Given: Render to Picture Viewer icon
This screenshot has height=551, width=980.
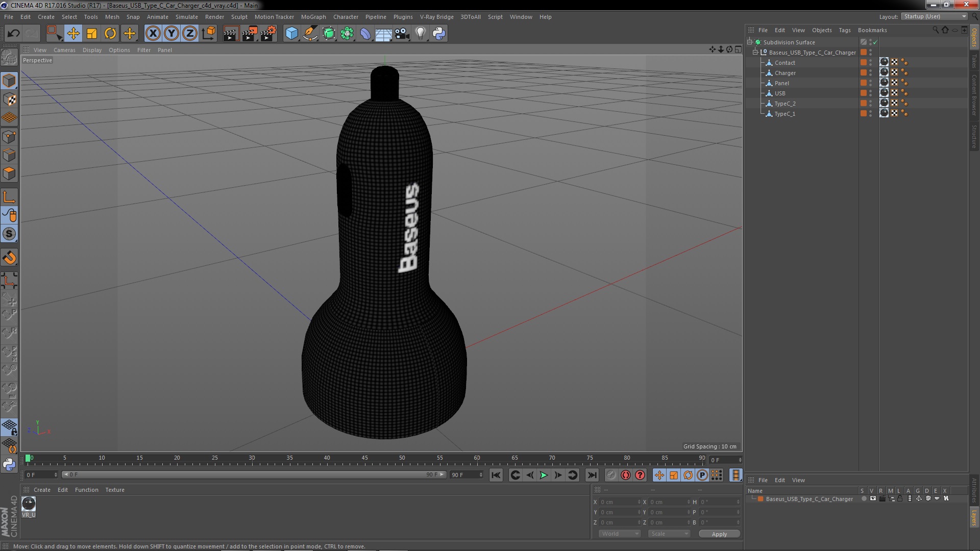Looking at the screenshot, I should 250,34.
